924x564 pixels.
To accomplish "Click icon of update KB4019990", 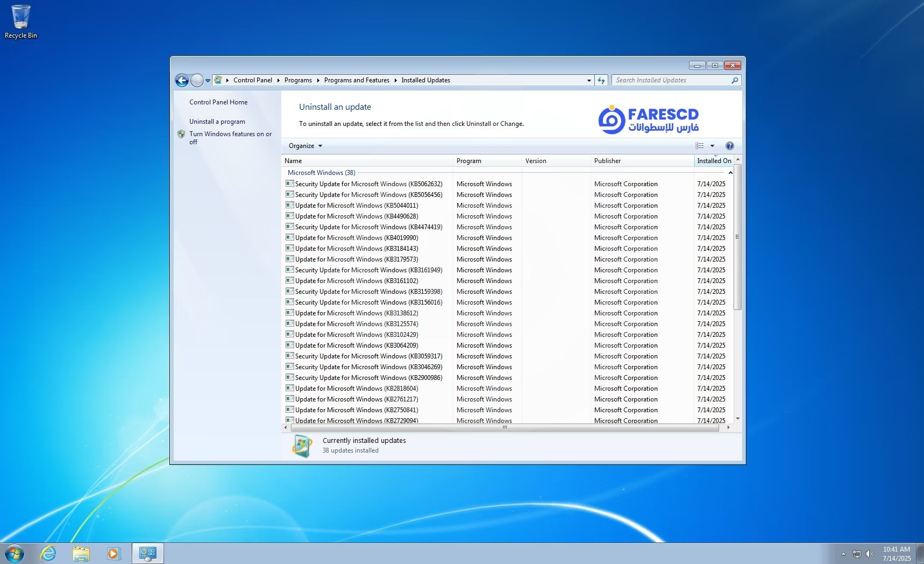I will [x=290, y=237].
